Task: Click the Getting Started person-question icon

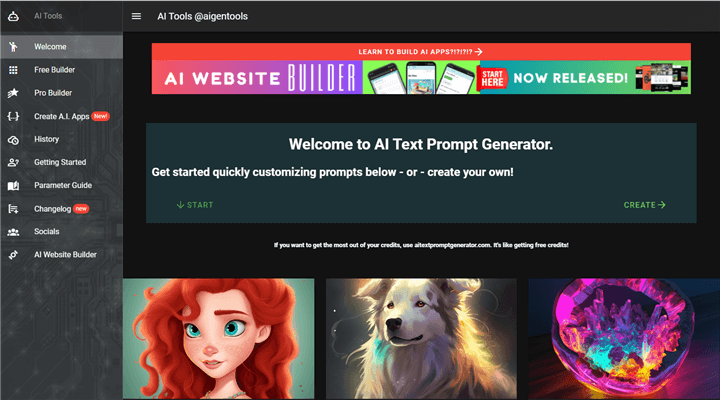Action: 13,162
